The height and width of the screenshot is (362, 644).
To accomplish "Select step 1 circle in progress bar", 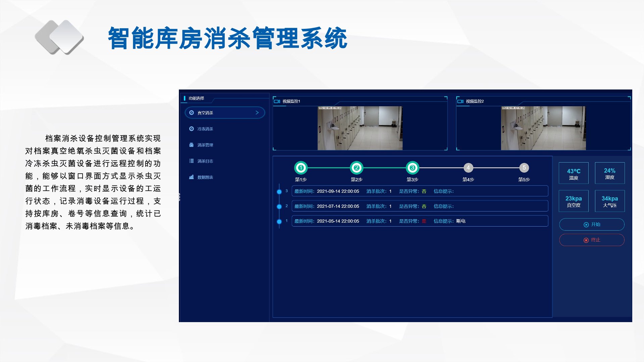I will 301,168.
